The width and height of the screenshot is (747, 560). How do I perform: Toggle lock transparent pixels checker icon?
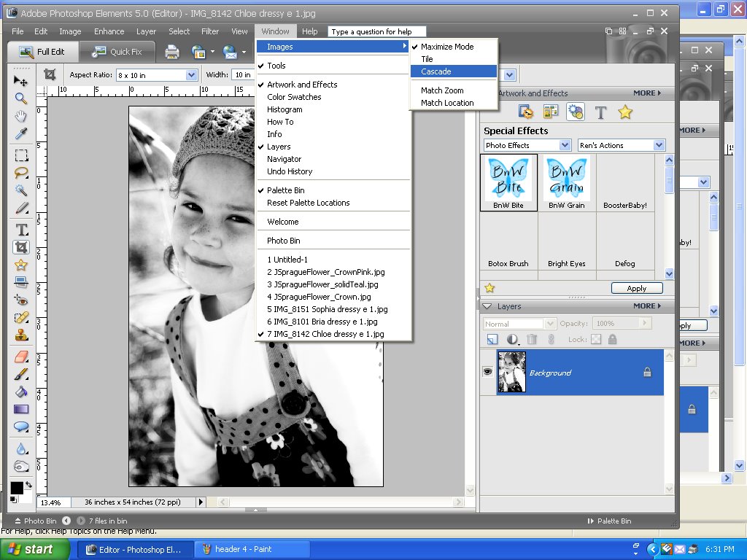[x=596, y=339]
